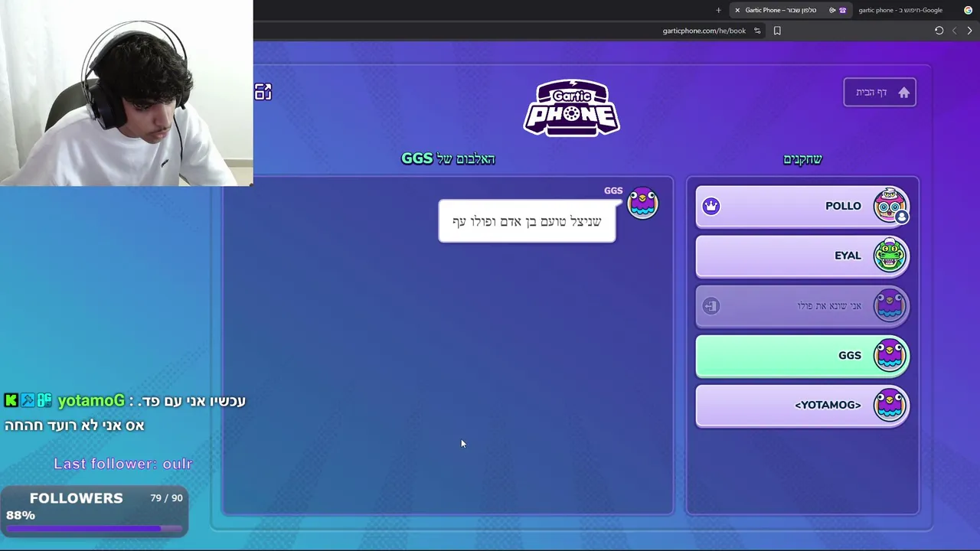This screenshot has height=551, width=980.
Task: Click the chat badge icons beside yotamoG
Action: [28, 400]
